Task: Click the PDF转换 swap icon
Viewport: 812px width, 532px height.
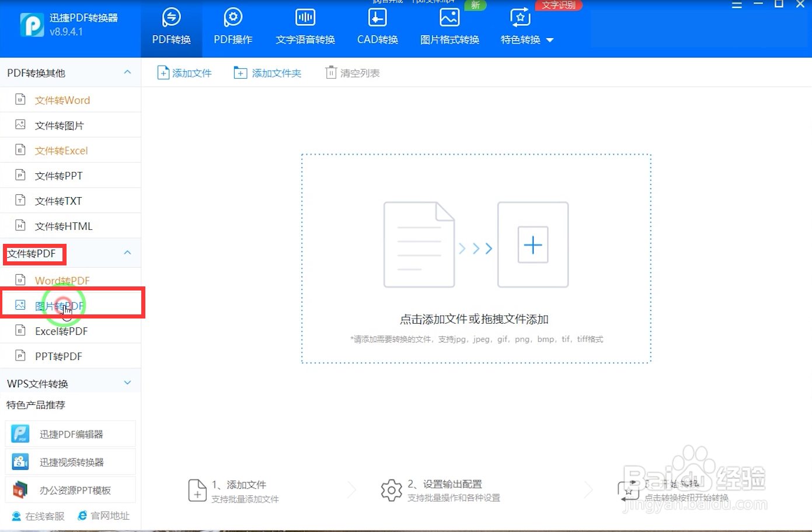Action: click(x=171, y=17)
